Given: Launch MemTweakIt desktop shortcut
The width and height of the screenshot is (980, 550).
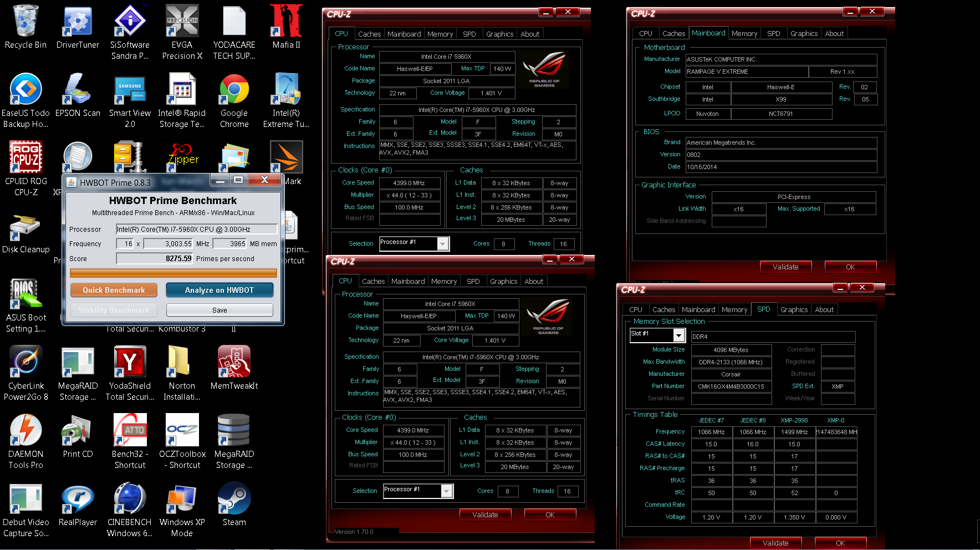Looking at the screenshot, I should click(234, 368).
